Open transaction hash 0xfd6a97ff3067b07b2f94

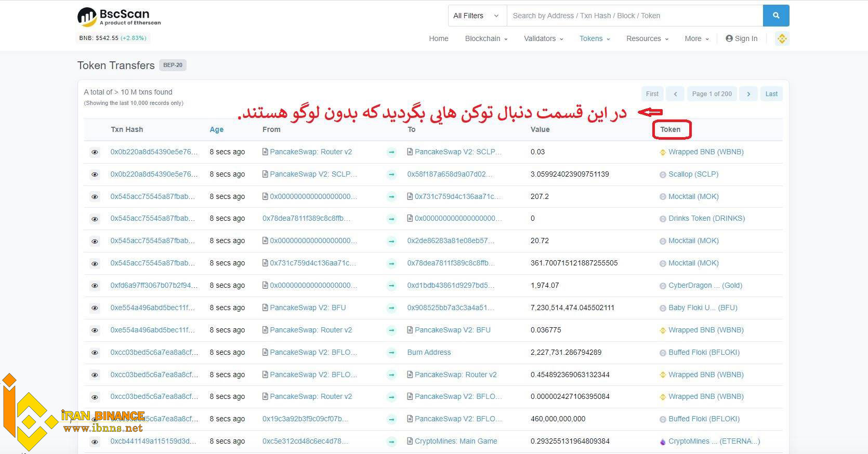tap(154, 285)
